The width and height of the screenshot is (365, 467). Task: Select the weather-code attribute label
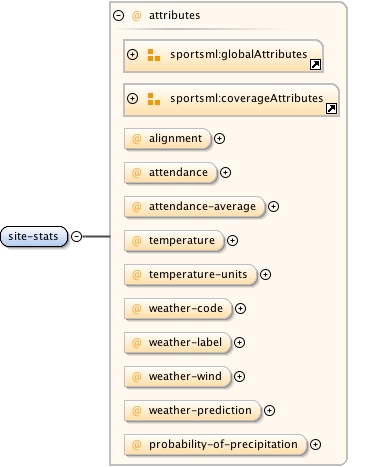(186, 308)
